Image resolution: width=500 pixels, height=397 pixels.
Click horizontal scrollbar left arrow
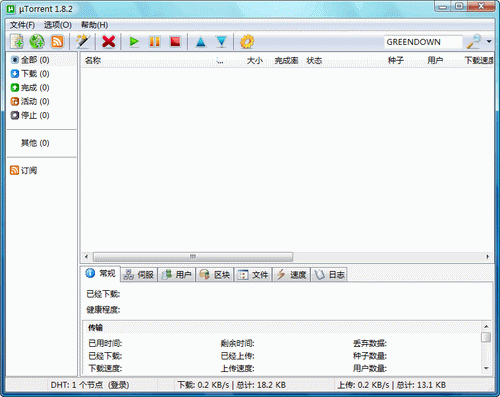(86, 257)
